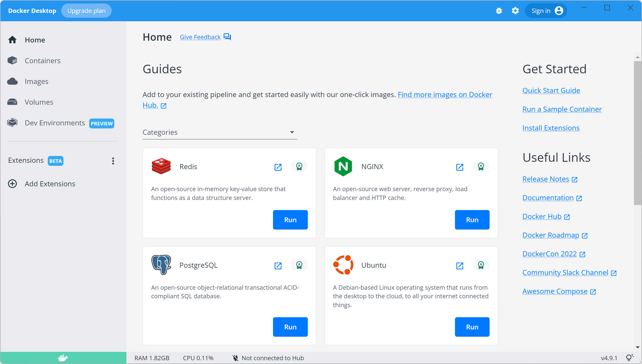Screen dimensions: 642x364
Task: Open Redis external link icon
Action: [278, 167]
